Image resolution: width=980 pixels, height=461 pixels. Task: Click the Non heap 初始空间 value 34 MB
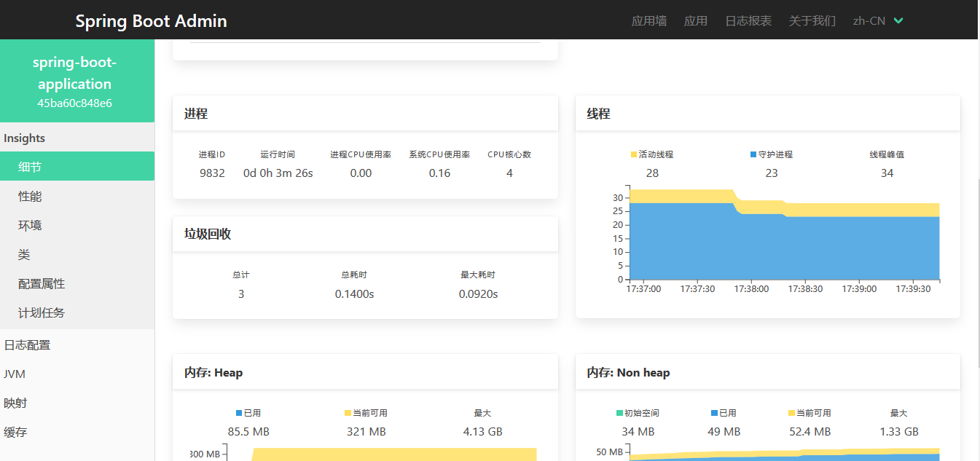click(638, 432)
